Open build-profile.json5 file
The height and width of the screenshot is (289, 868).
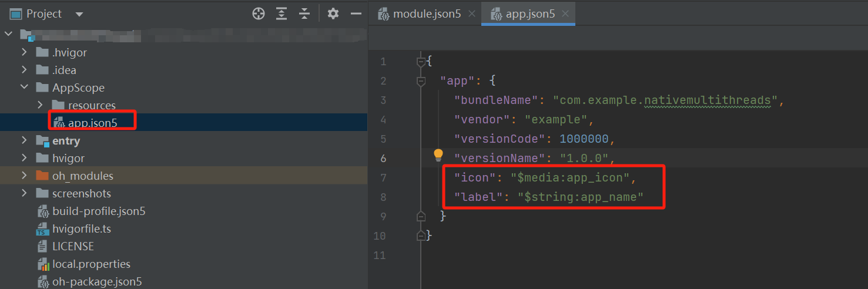[98, 211]
